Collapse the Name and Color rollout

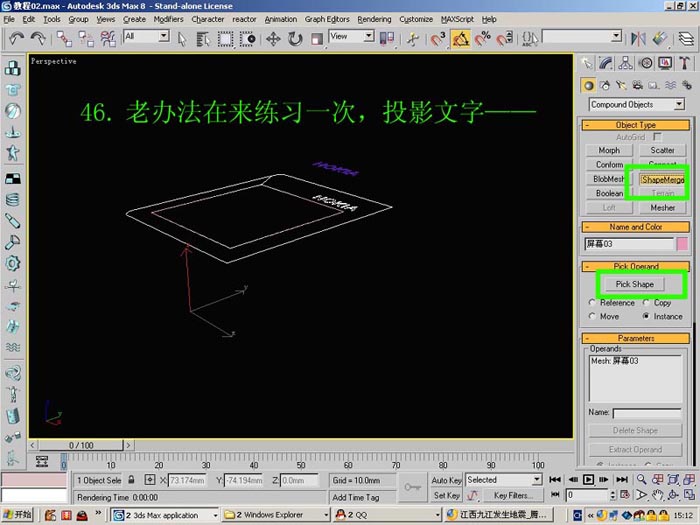(x=636, y=227)
